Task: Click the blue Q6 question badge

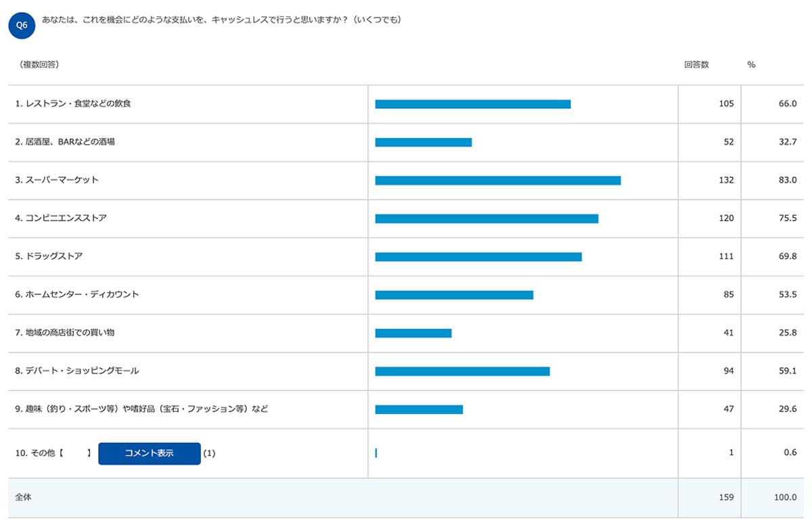Action: 22,25
